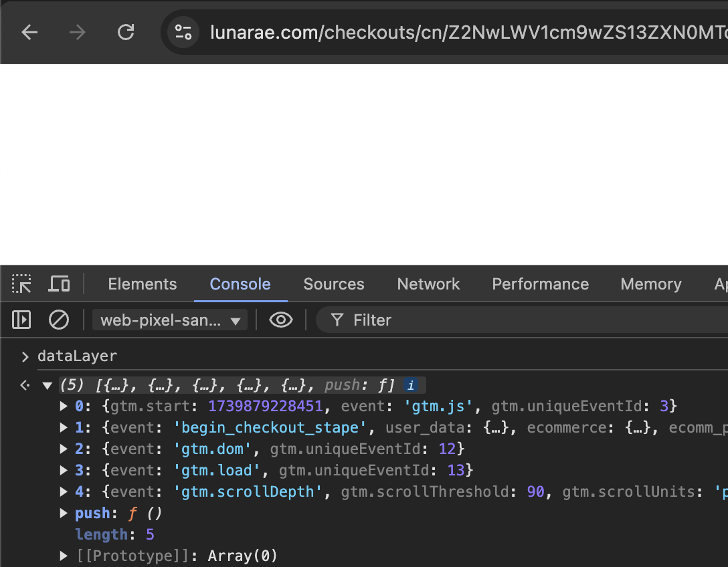The width and height of the screenshot is (728, 567).
Task: Select the lunarae.com URL in address bar
Action: pos(468,33)
